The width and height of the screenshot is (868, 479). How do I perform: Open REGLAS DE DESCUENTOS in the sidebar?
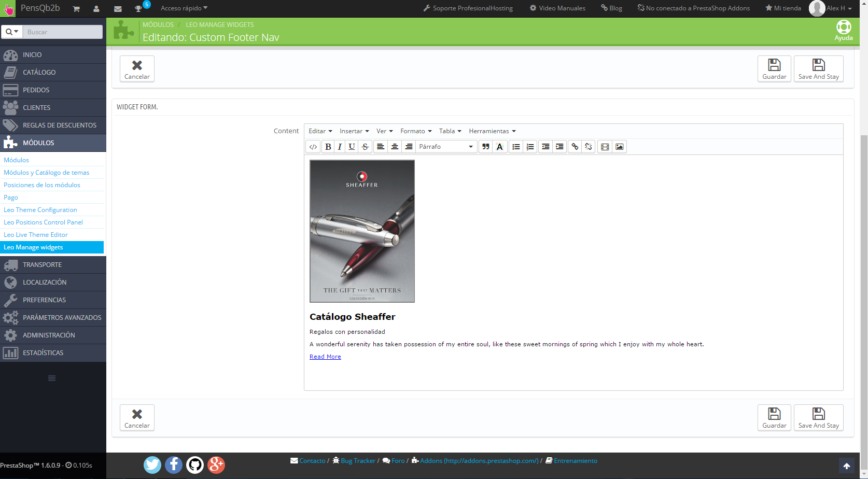(x=53, y=125)
